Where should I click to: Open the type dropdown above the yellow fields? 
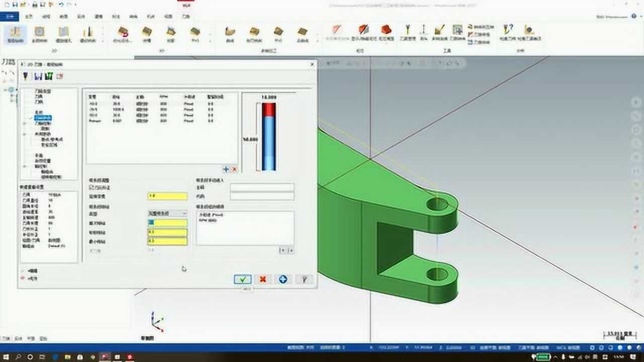168,214
